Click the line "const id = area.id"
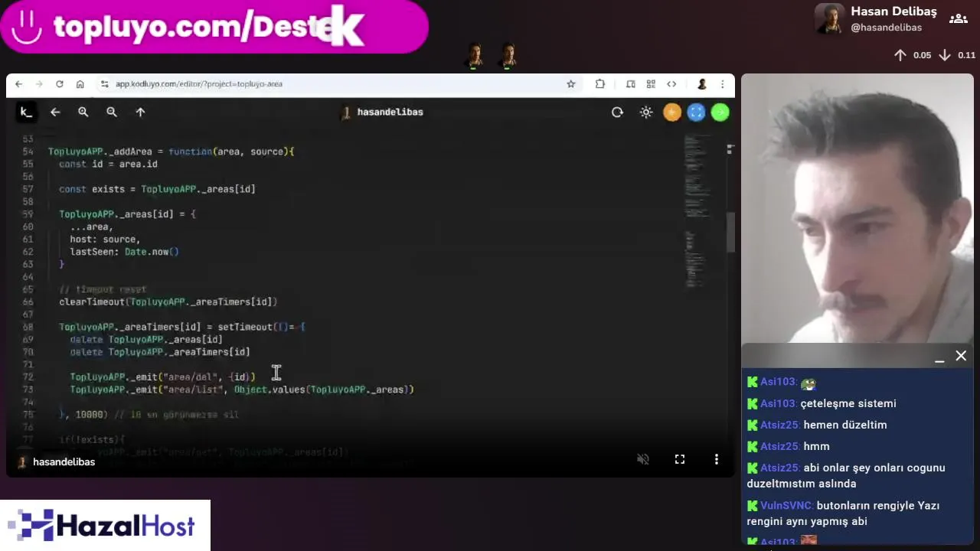The image size is (980, 551). pos(108,164)
